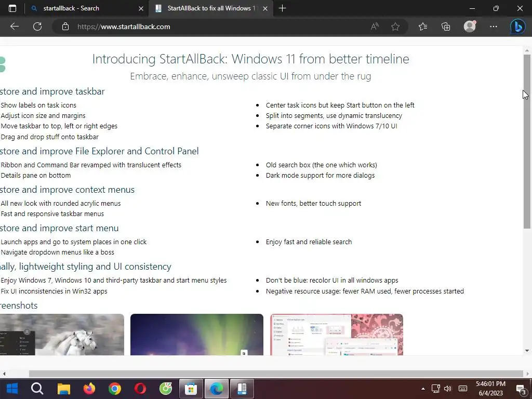
Task: Open Edge Settings and more menu
Action: pyautogui.click(x=494, y=26)
